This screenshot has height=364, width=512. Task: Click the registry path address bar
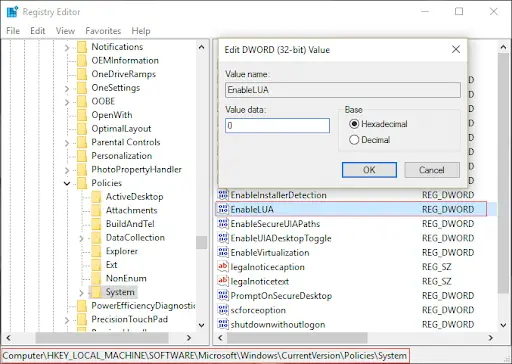(x=205, y=356)
